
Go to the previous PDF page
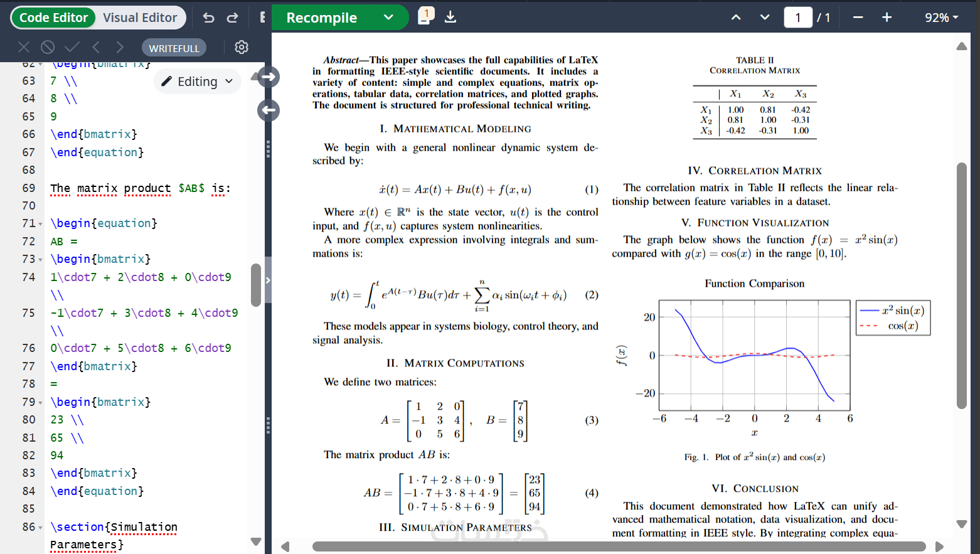click(x=736, y=18)
